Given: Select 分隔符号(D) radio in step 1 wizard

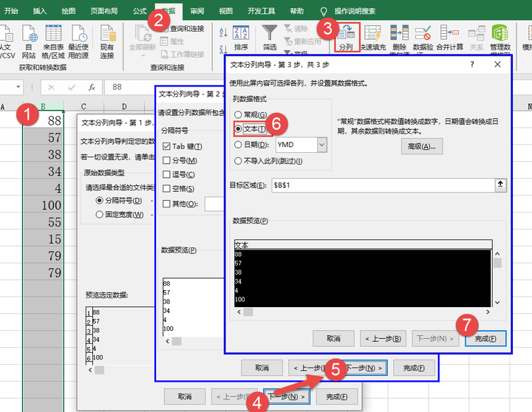Looking at the screenshot, I should (x=100, y=200).
